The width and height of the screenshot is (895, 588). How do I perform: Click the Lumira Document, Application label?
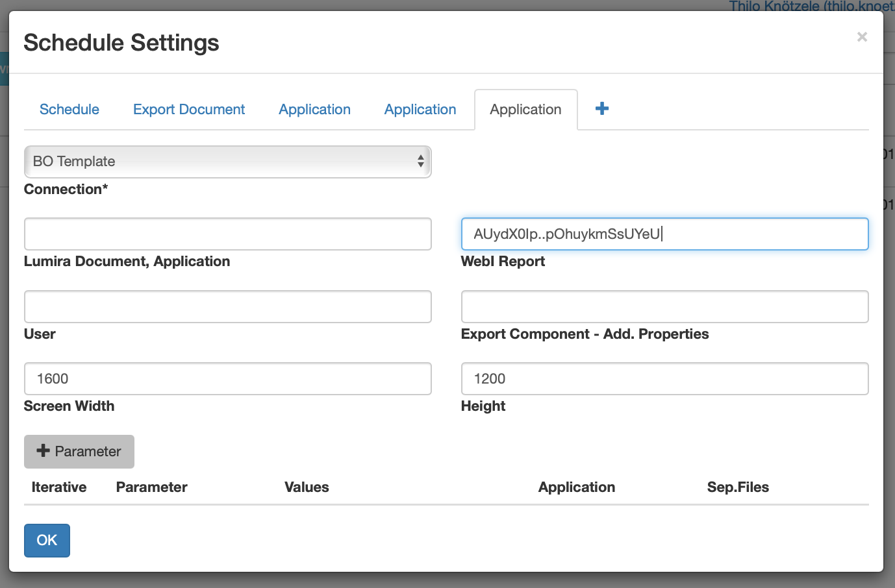127,262
